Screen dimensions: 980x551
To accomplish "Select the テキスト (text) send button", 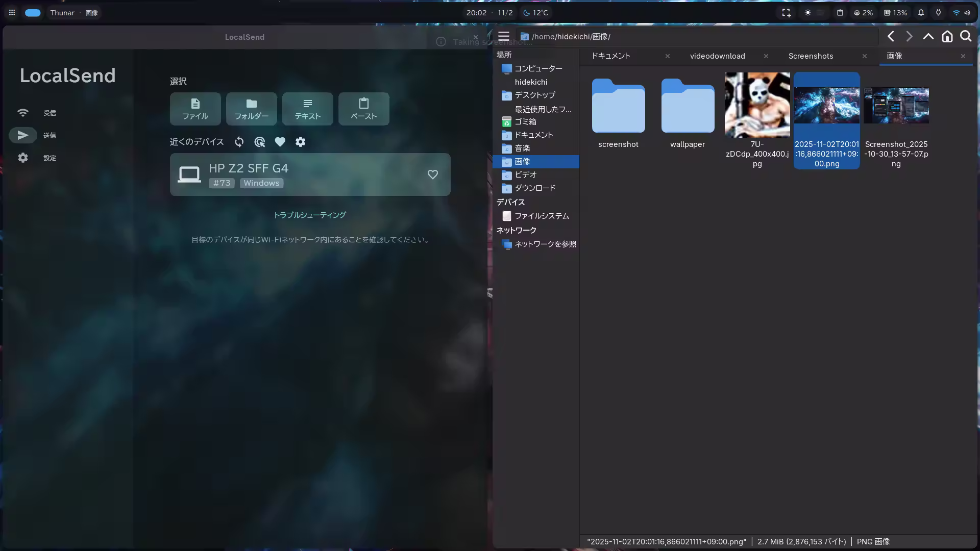I will pos(307,109).
